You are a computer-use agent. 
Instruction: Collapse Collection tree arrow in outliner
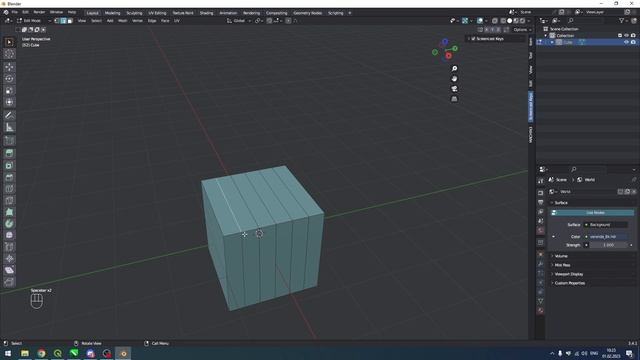click(546, 36)
